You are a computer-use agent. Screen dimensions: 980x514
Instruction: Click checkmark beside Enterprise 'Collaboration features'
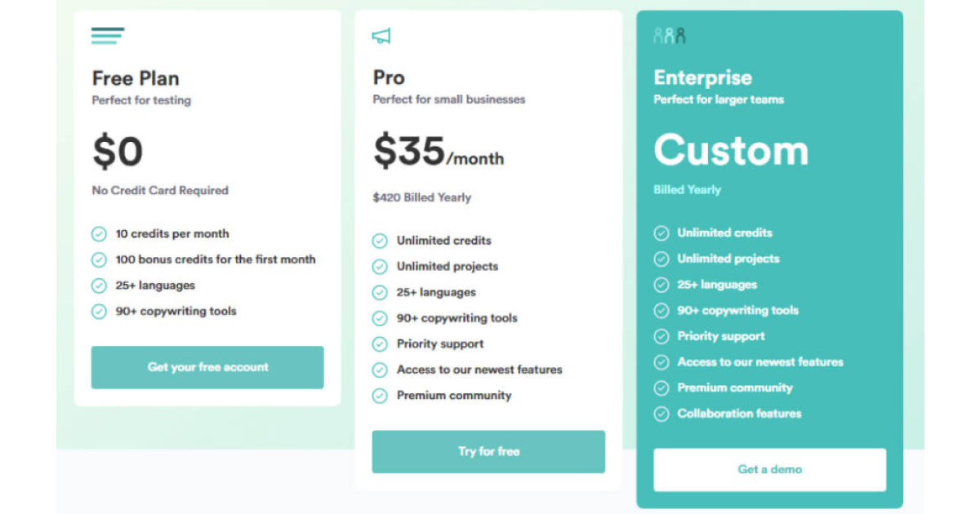point(661,414)
